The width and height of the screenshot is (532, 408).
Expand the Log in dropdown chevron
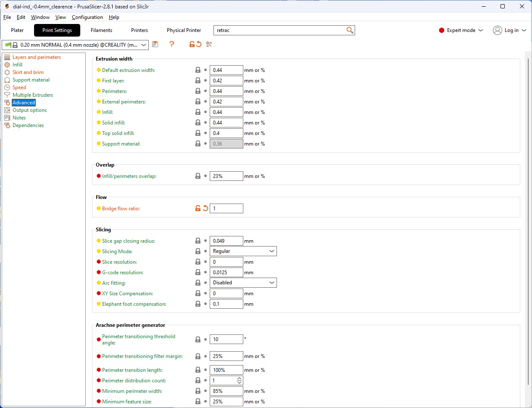(524, 30)
